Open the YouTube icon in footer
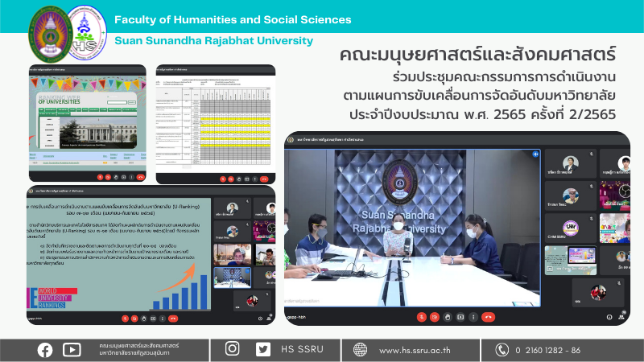 coord(72,349)
